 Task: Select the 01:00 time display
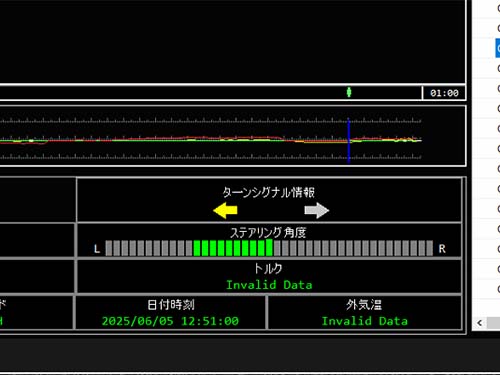[444, 93]
